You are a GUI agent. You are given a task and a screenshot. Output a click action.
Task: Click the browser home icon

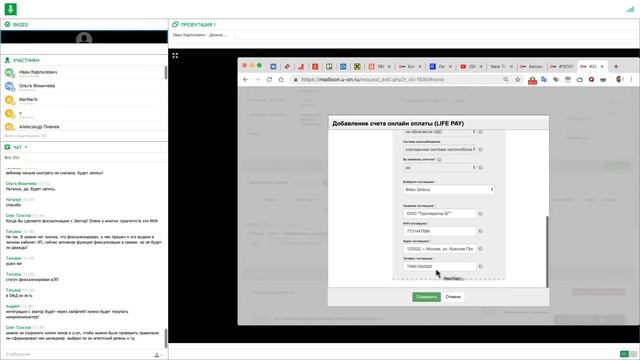click(281, 80)
